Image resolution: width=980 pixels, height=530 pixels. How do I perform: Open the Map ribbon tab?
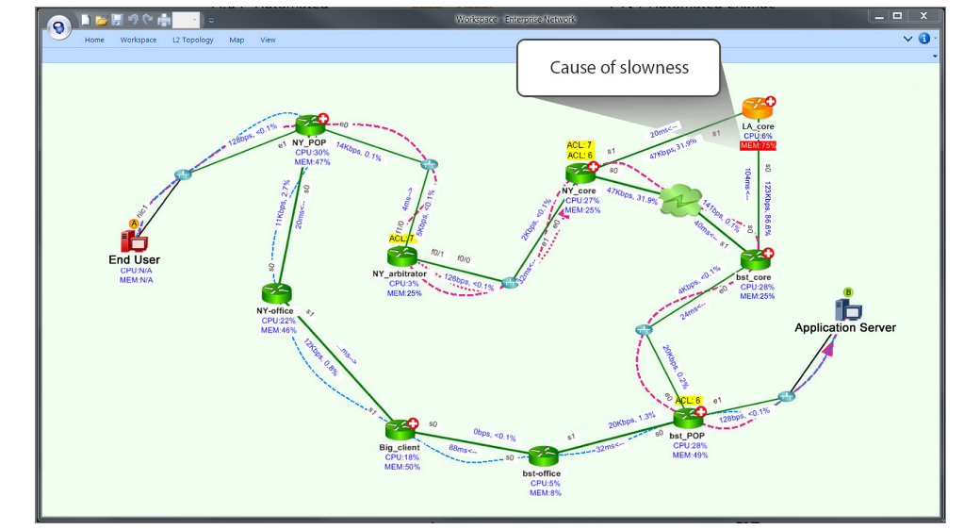tap(237, 40)
